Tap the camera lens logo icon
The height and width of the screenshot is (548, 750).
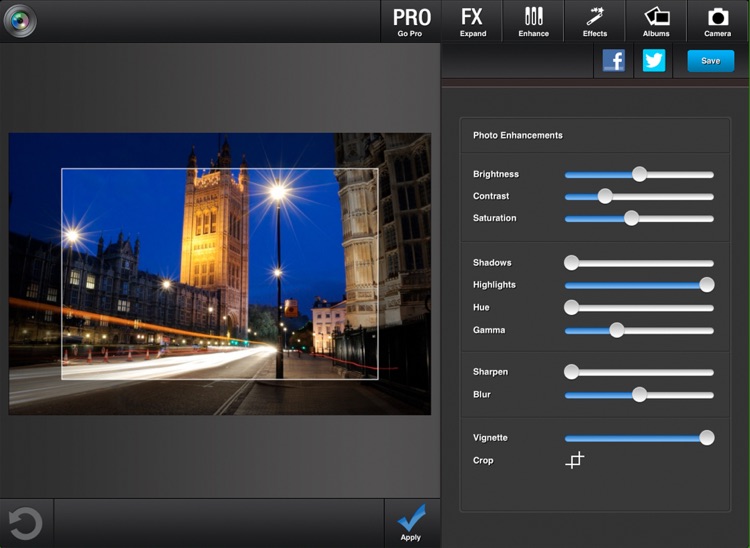20,20
